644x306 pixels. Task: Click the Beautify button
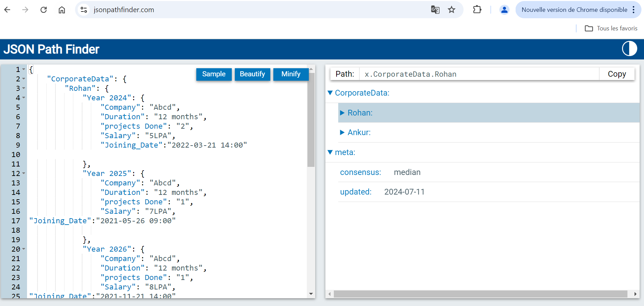tap(252, 74)
